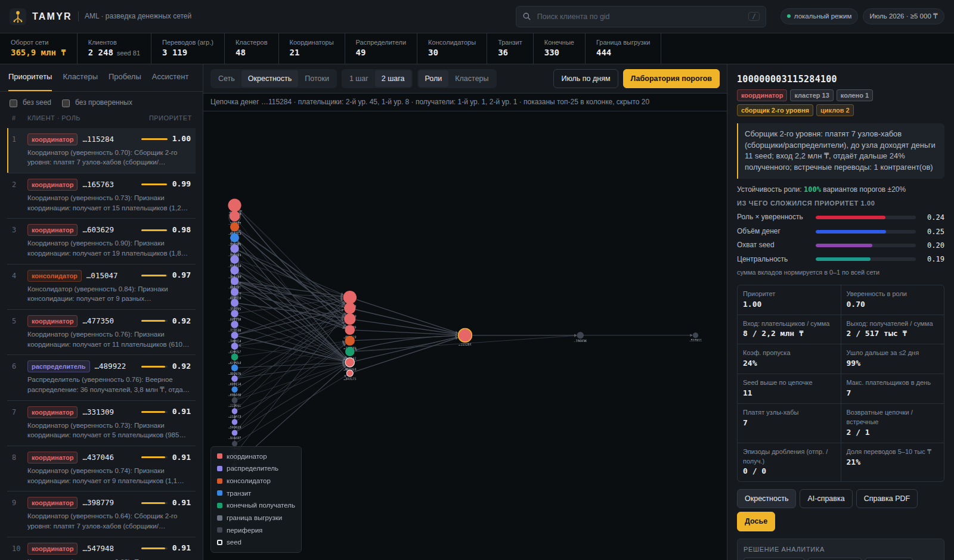Click the TAMYR logo icon

pyautogui.click(x=18, y=17)
